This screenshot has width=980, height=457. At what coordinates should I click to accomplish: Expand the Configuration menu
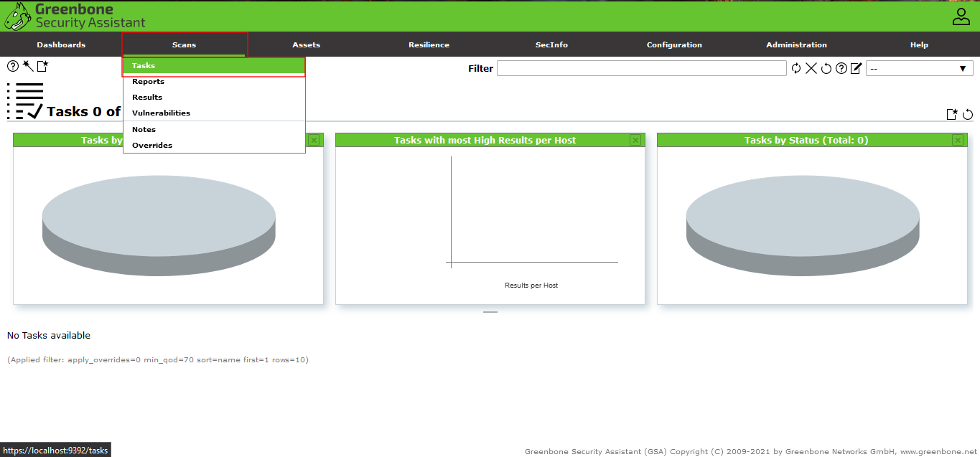tap(674, 44)
